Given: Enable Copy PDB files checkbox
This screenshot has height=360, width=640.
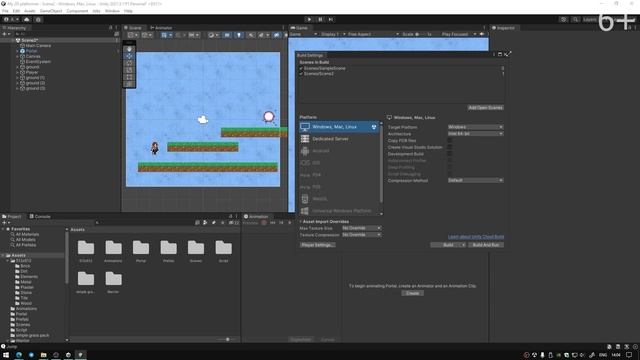Looking at the screenshot, I should click(x=450, y=140).
